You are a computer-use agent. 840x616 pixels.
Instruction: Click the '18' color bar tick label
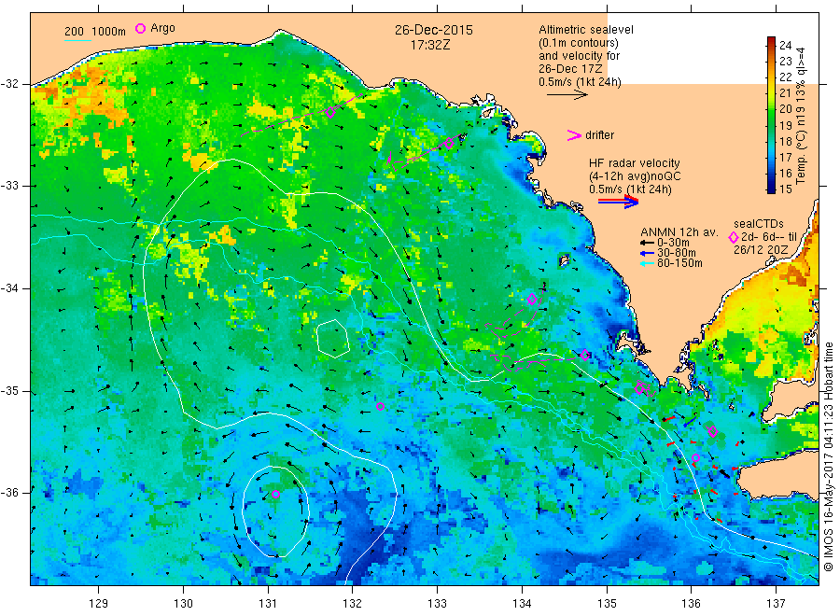click(785, 142)
